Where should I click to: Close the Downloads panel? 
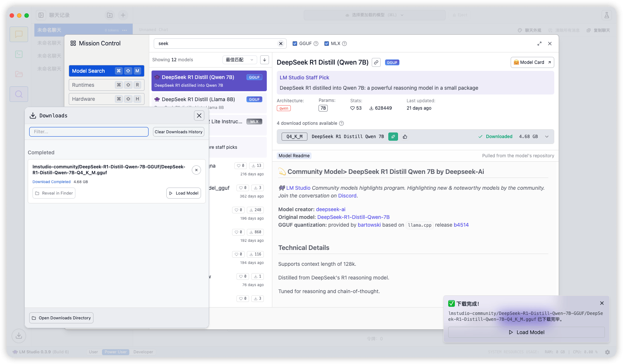click(199, 116)
